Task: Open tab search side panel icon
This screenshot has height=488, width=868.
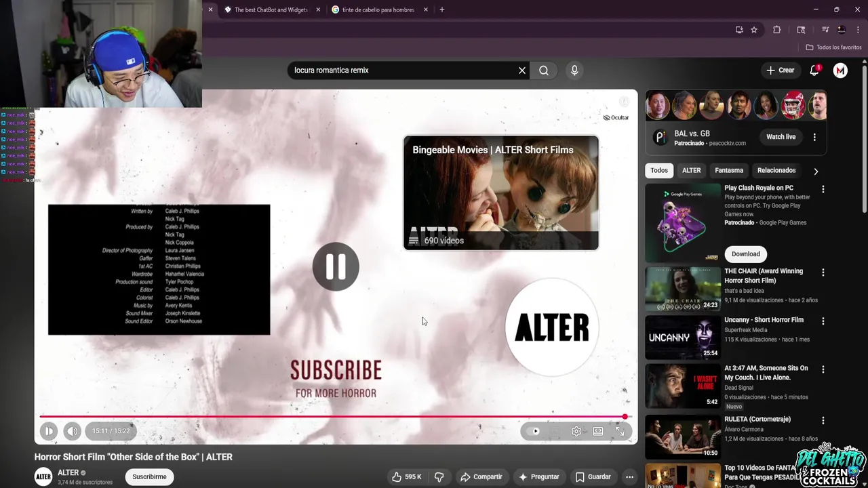Action: (801, 30)
